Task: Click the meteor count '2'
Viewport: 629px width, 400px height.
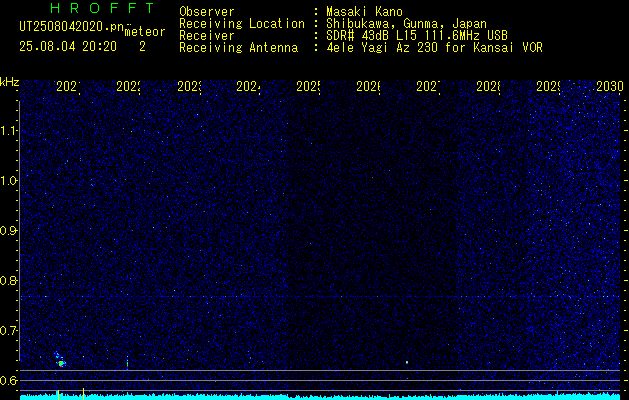Action: click(142, 47)
